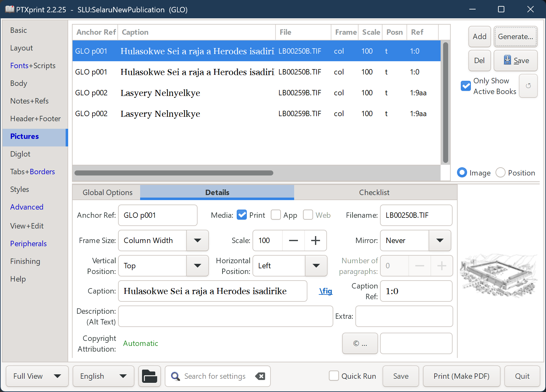Open the English language dropdown
546x392 pixels.
(x=103, y=376)
